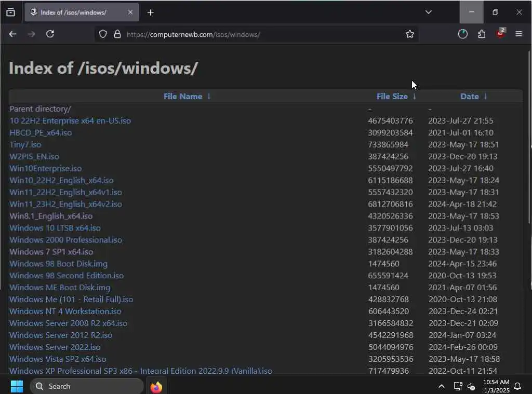Download Windows 98 Boot Disk.img
Viewport: 532px width, 394px height.
(x=58, y=264)
